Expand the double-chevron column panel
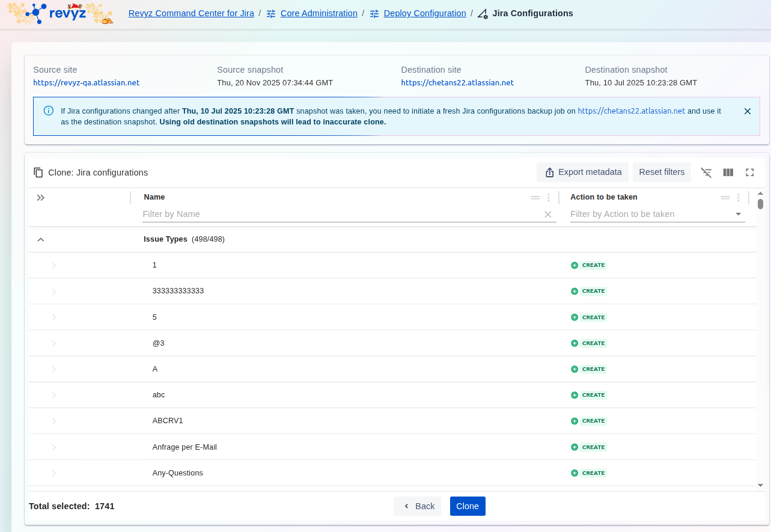Image resolution: width=771 pixels, height=532 pixels. coord(41,198)
